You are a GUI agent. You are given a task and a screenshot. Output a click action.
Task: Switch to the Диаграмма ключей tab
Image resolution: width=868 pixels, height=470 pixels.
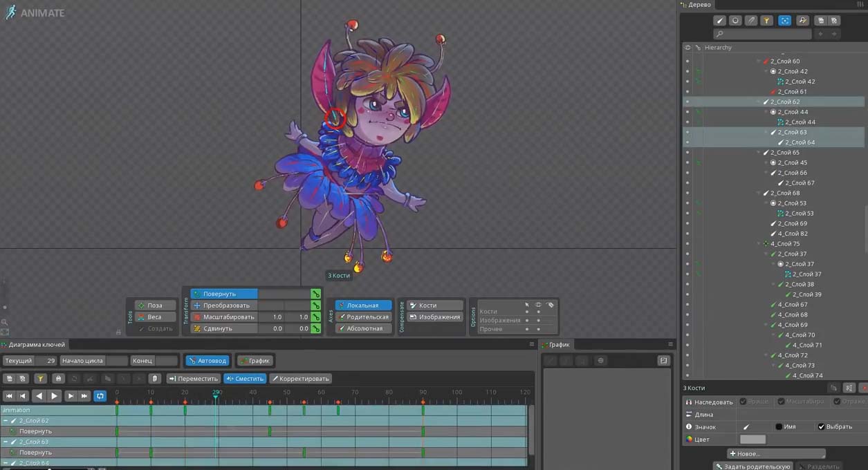pyautogui.click(x=33, y=344)
